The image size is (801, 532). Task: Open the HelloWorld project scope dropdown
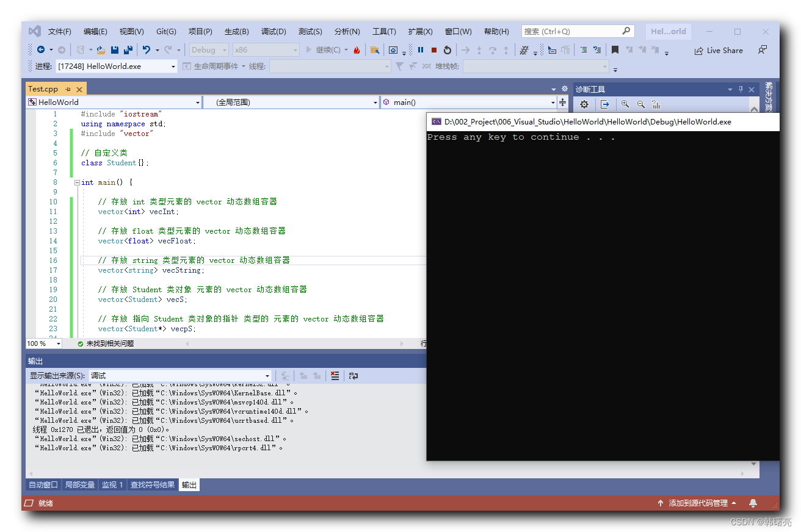coord(114,102)
